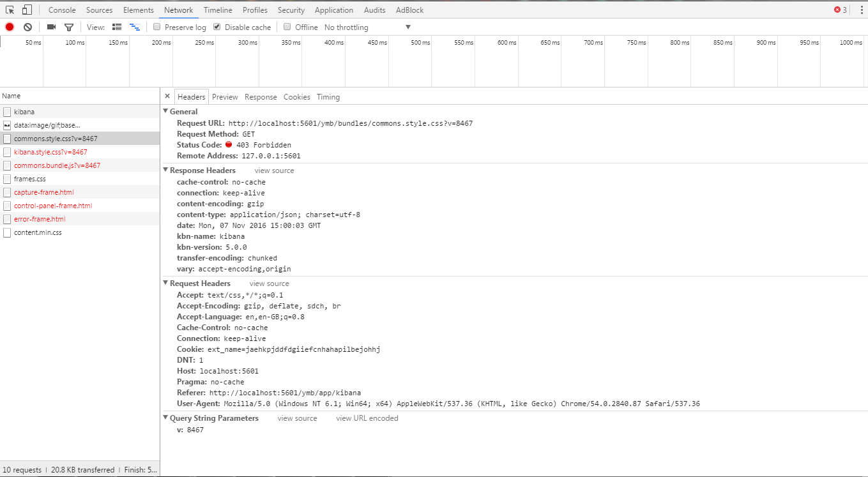Click view source beside Query String Parameters

point(298,418)
